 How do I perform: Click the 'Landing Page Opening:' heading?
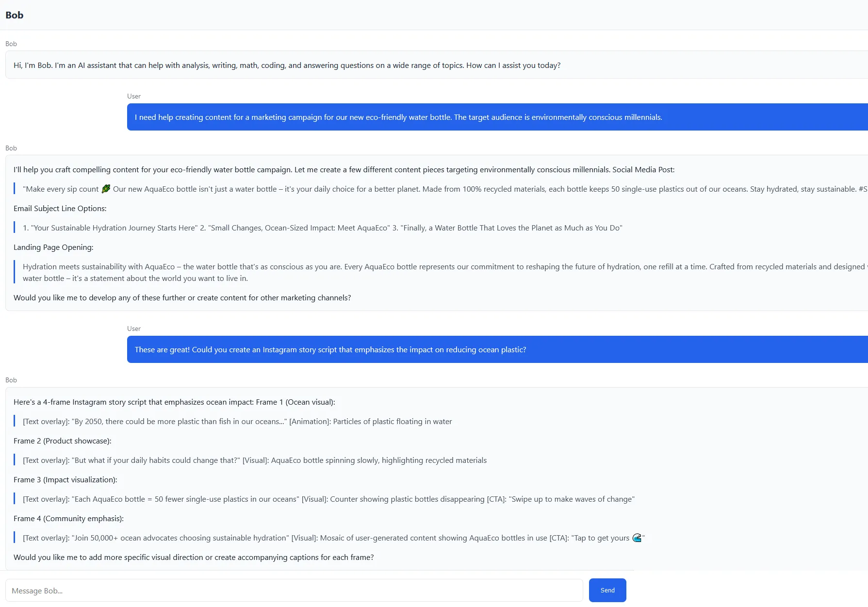coord(53,247)
